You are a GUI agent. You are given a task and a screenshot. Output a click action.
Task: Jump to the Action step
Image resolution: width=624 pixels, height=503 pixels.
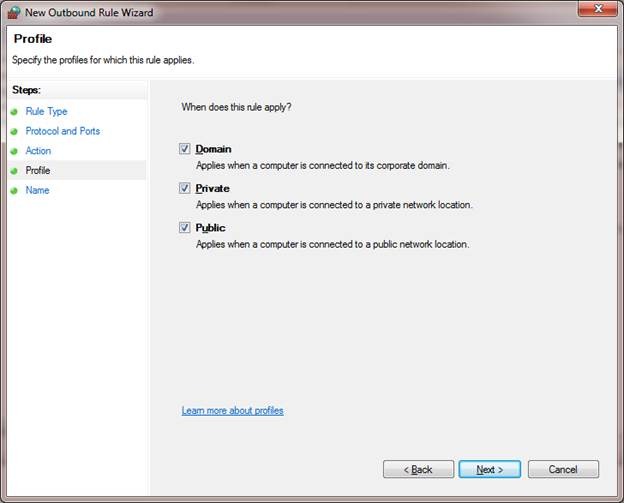click(x=38, y=151)
